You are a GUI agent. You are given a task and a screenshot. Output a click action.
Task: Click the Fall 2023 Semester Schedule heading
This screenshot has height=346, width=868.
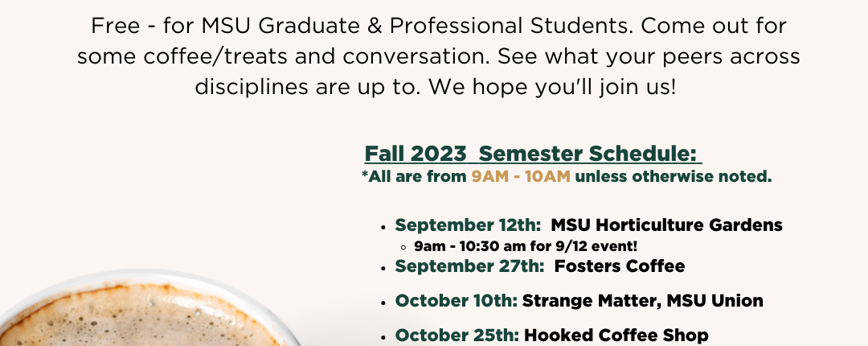pyautogui.click(x=533, y=154)
